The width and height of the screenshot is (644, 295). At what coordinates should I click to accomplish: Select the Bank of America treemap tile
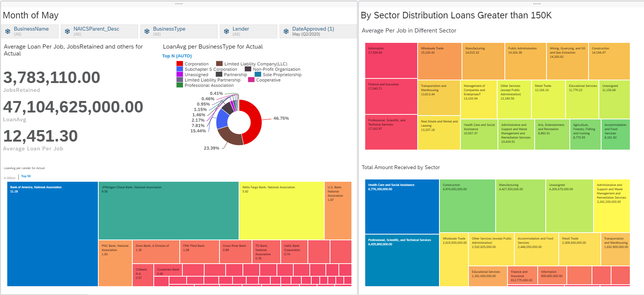tap(52, 234)
